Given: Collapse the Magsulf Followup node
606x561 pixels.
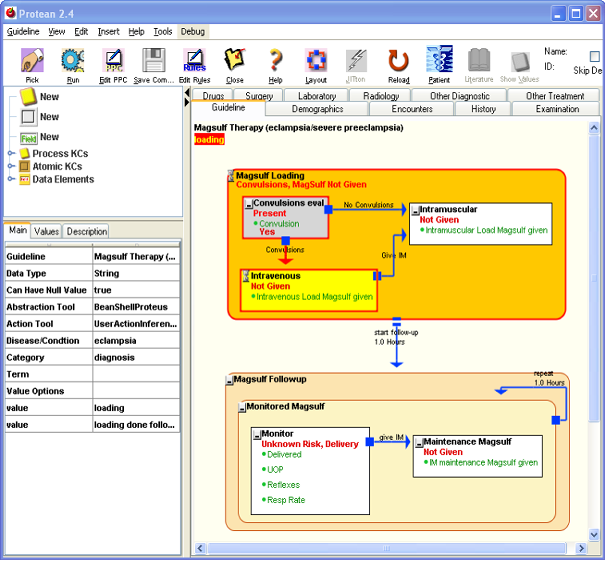Looking at the screenshot, I should pyautogui.click(x=229, y=380).
